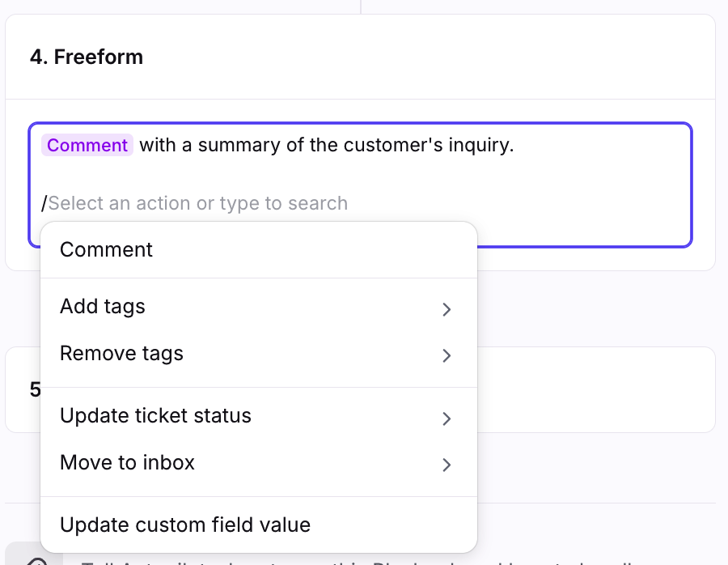
Task: Choose Add tags in the action menu
Action: pyautogui.click(x=103, y=307)
